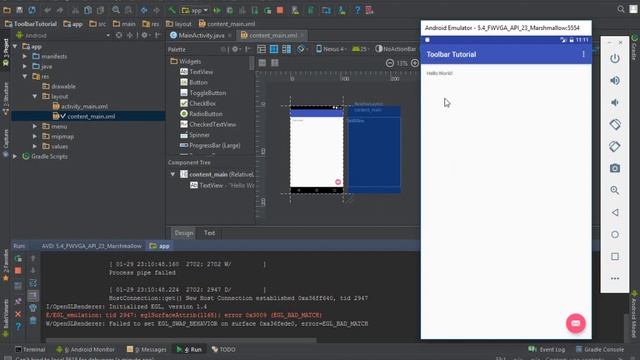Open Help via question mark toolbar icon
This screenshot has width=640, height=360.
(x=357, y=10)
